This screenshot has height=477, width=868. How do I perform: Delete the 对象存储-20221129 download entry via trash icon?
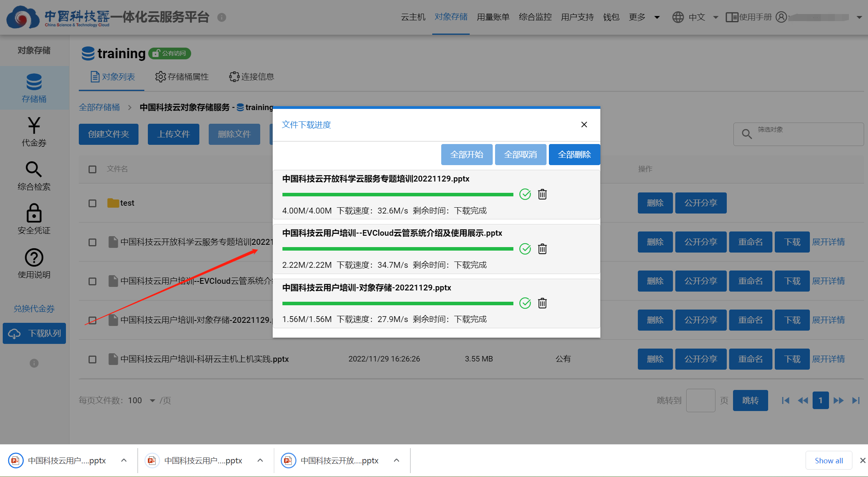pos(542,303)
